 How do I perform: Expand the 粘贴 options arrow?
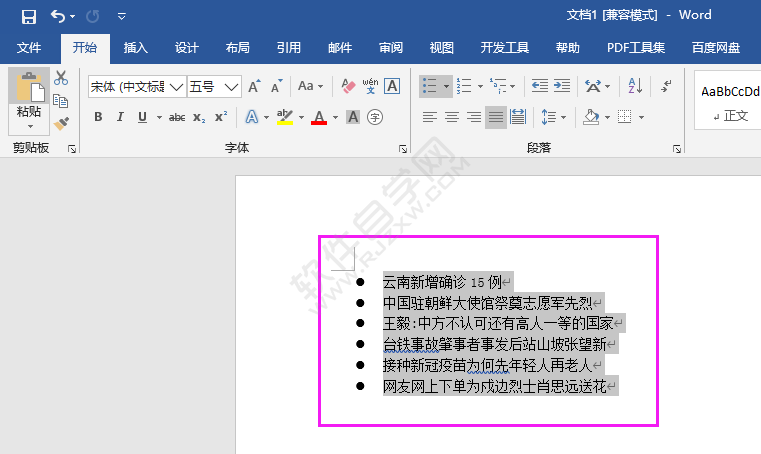[x=30, y=127]
